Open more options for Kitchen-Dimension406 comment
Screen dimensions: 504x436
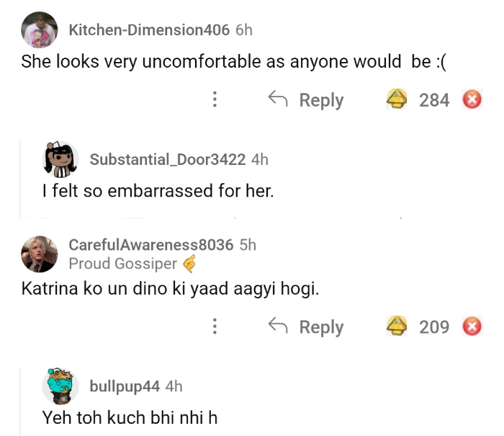point(215,100)
